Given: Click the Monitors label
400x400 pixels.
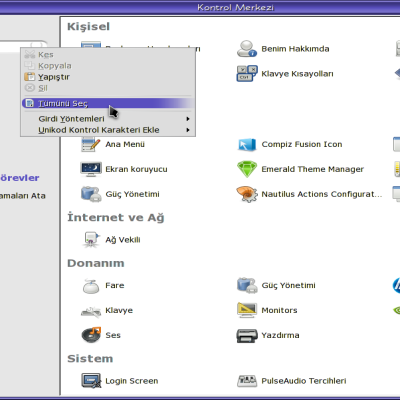Looking at the screenshot, I should click(x=279, y=310).
